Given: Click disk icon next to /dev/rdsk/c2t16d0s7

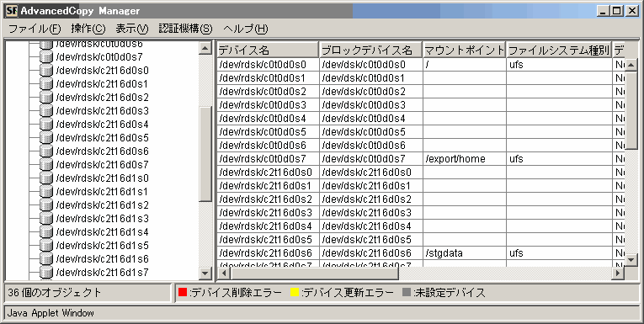Looking at the screenshot, I should click(x=46, y=165).
